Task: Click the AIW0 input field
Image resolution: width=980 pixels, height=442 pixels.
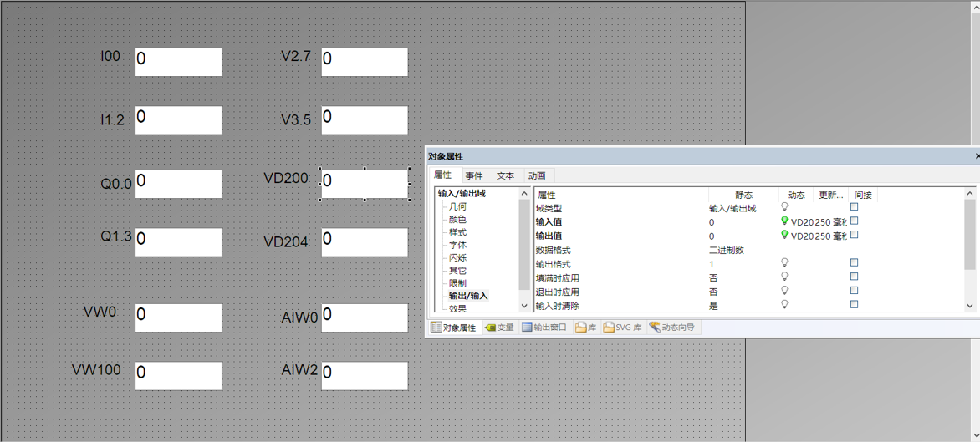Action: point(365,318)
